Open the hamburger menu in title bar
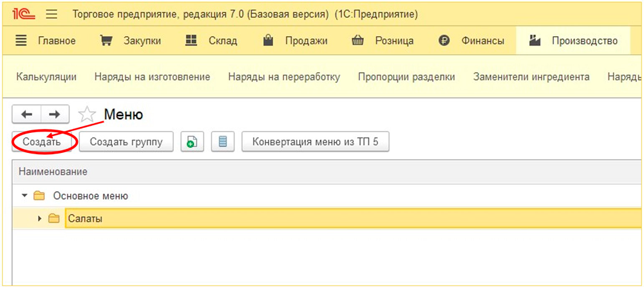Image resolution: width=644 pixels, height=287 pixels. click(53, 14)
